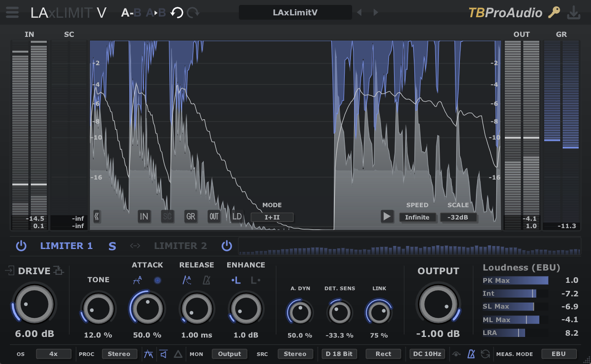Open the MON Output dropdown
Viewport: 591px width, 364px height.
point(229,354)
